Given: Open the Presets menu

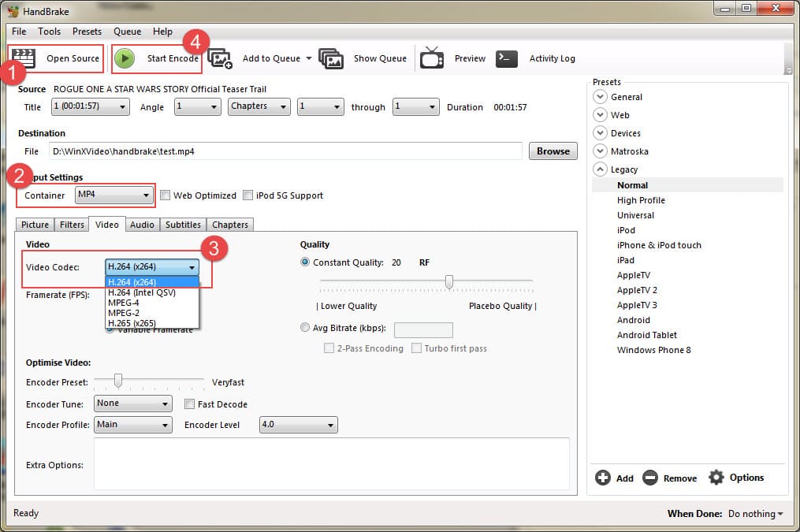Looking at the screenshot, I should 87,32.
